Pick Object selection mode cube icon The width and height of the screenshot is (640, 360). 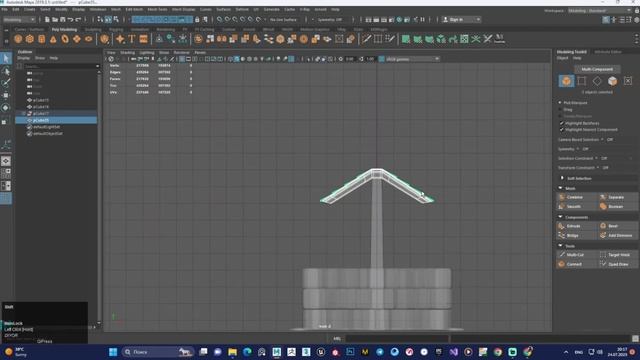pyautogui.click(x=566, y=81)
